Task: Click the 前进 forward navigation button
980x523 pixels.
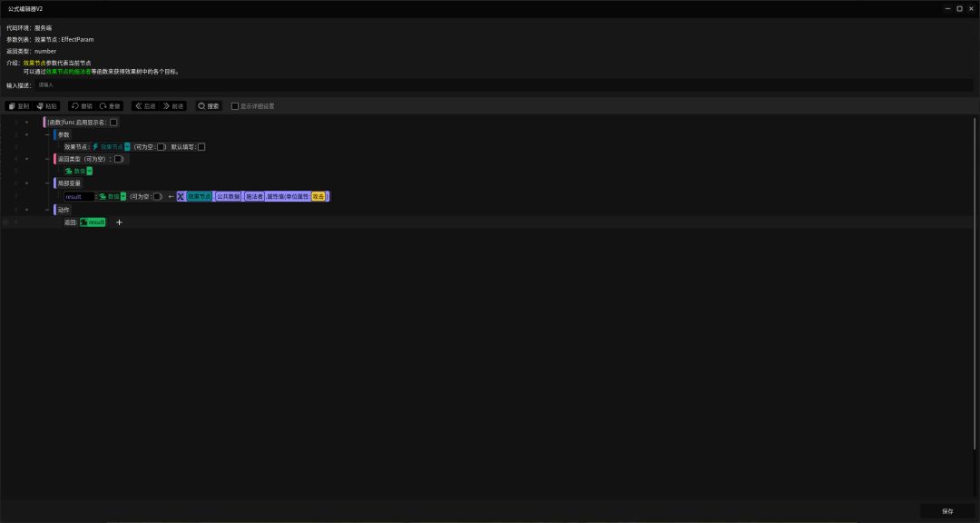Action: [173, 106]
